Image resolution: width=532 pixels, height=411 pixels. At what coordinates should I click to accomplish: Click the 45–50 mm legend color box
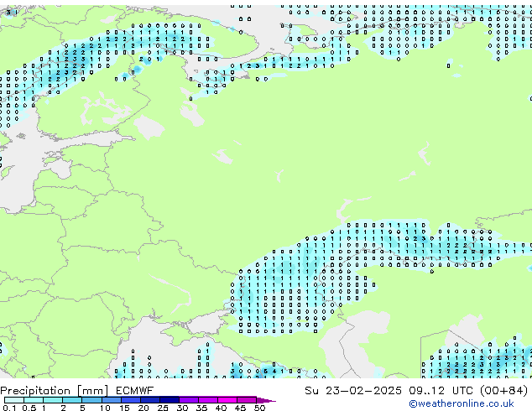(x=247, y=400)
